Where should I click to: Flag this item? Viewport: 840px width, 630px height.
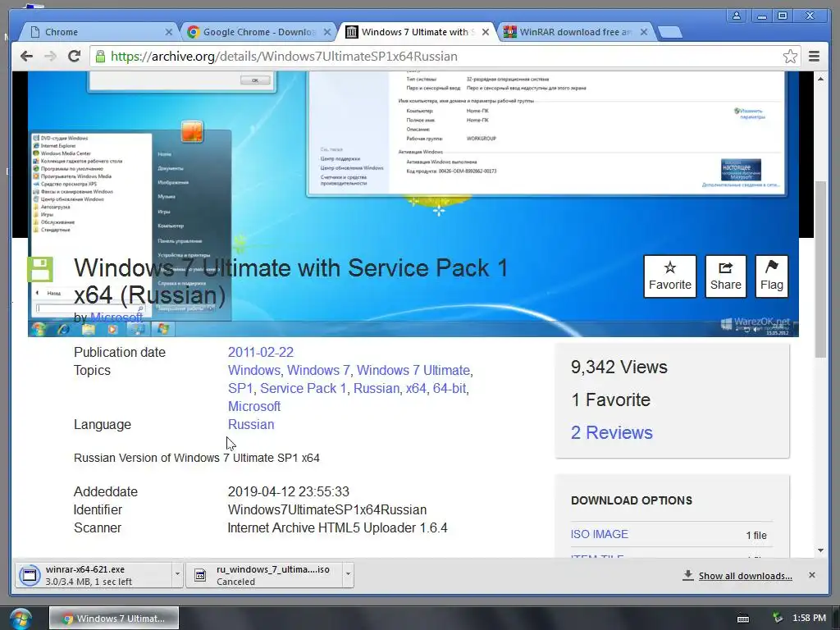pyautogui.click(x=771, y=276)
